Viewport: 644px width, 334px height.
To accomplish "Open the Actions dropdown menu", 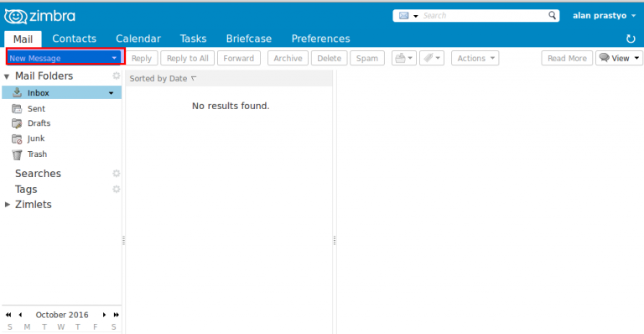I will point(475,58).
